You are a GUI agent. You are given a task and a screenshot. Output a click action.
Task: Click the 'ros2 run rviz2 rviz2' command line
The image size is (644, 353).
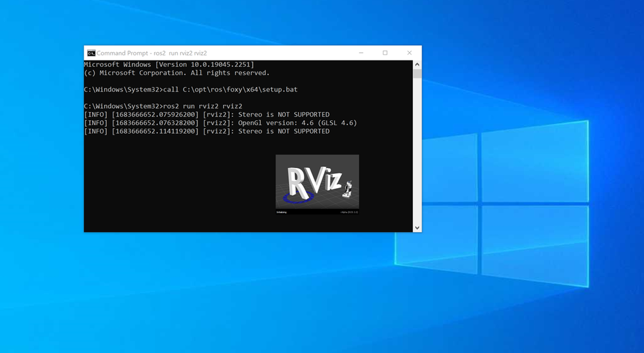click(163, 106)
